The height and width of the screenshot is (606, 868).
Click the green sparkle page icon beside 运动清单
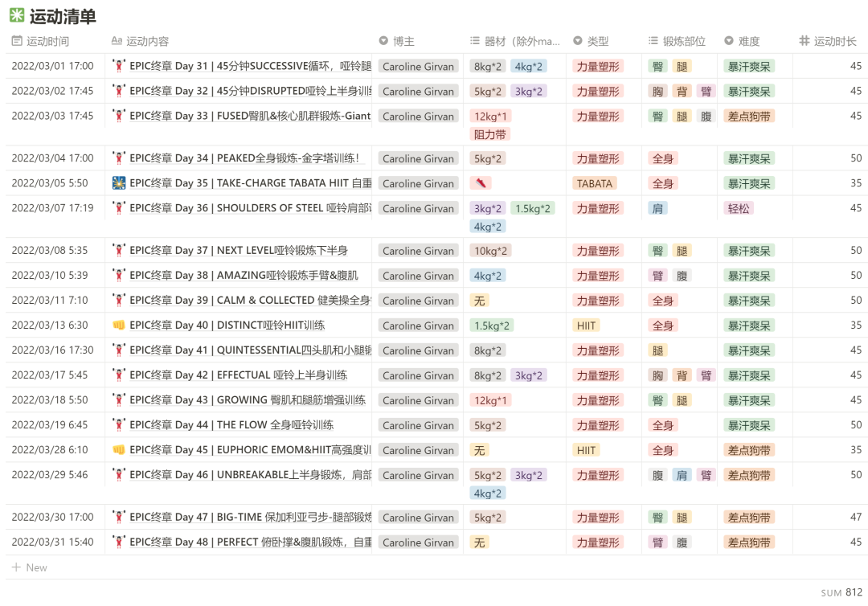pyautogui.click(x=17, y=15)
